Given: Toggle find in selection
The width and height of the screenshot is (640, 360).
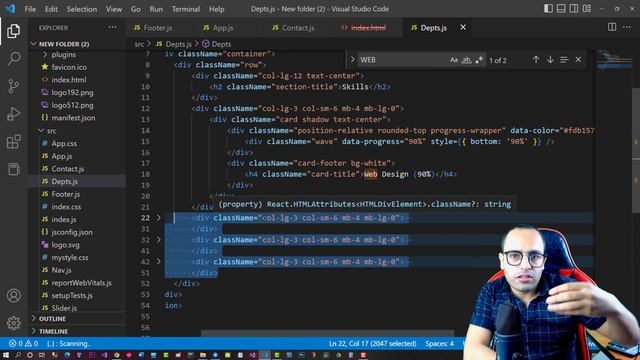Looking at the screenshot, I should (x=564, y=60).
